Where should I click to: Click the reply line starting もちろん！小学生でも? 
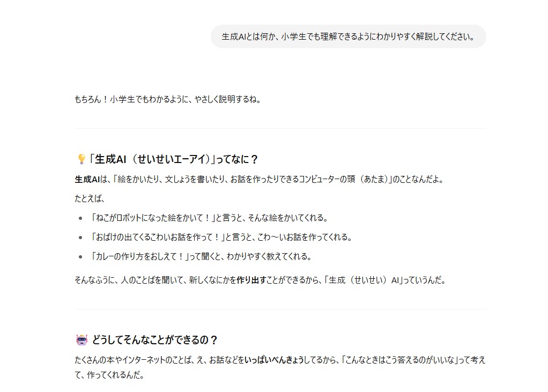(x=168, y=99)
